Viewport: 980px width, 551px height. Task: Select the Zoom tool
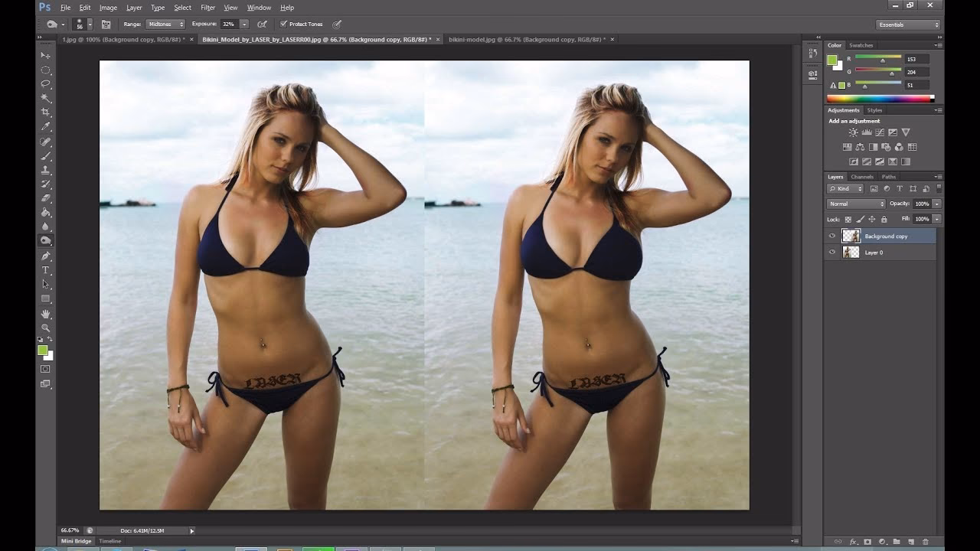[x=46, y=328]
